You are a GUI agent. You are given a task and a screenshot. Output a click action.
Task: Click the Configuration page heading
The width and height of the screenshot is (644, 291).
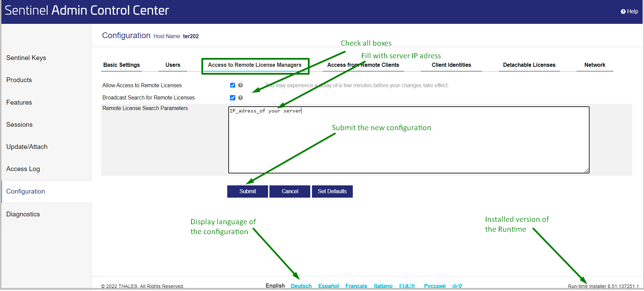point(126,35)
